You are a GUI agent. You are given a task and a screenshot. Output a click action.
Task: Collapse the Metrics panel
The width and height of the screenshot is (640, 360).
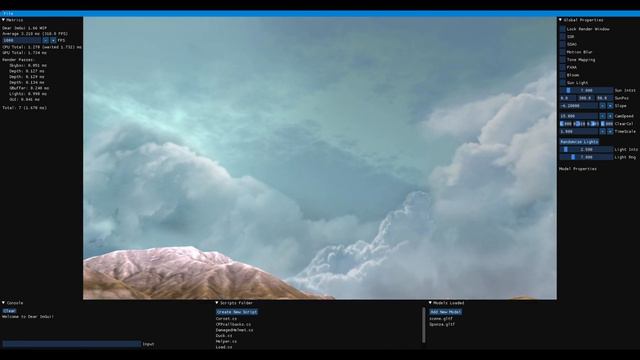coord(3,20)
